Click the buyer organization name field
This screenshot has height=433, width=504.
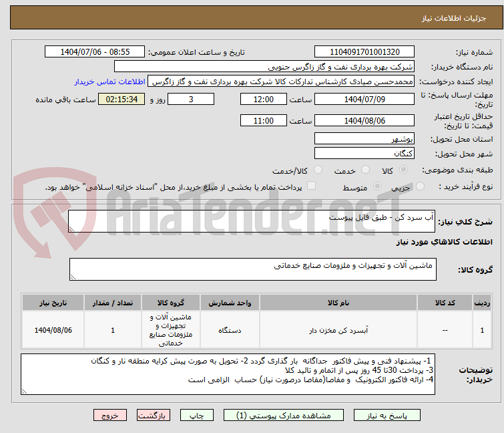(264, 67)
